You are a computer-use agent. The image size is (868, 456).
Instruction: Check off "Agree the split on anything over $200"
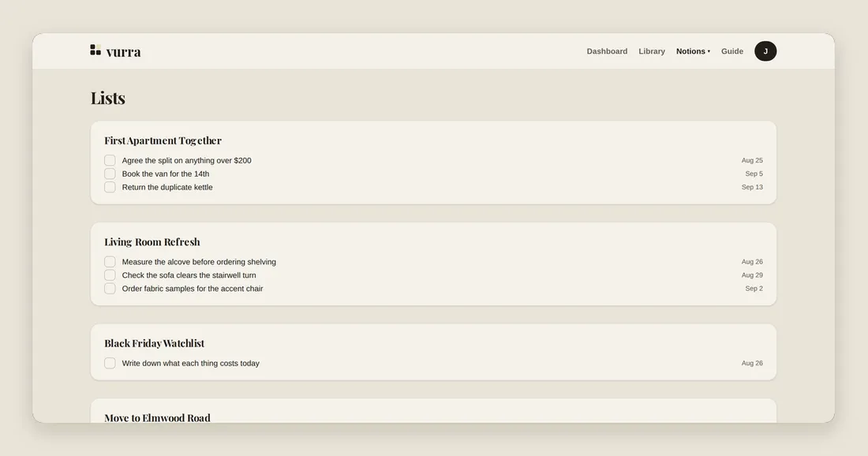coord(110,160)
